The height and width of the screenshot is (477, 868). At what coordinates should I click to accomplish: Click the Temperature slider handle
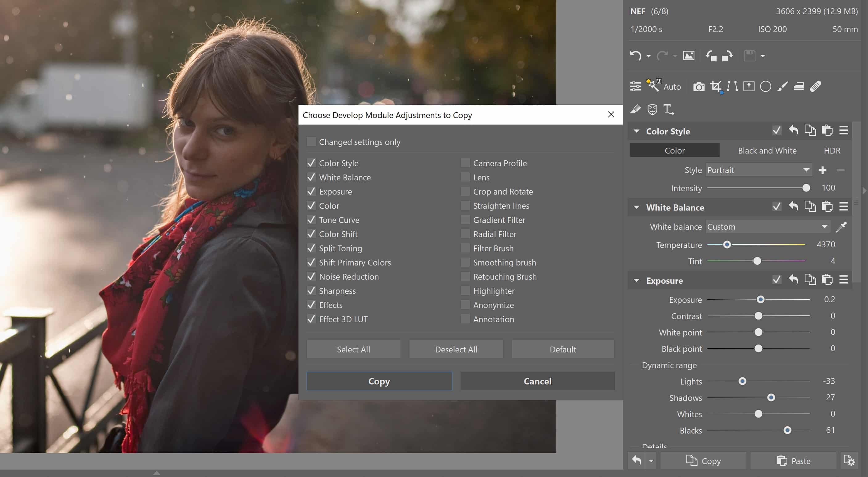(x=727, y=245)
